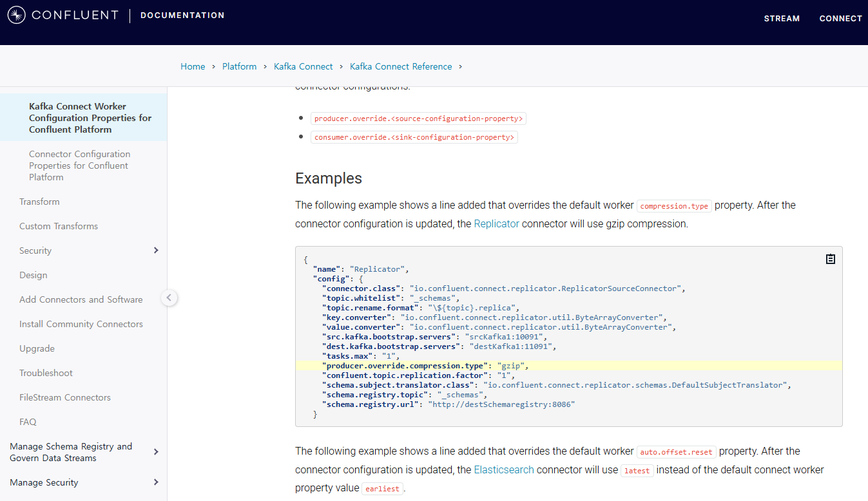The width and height of the screenshot is (868, 501).
Task: Click the "key.converter" code line
Action: pos(494,317)
